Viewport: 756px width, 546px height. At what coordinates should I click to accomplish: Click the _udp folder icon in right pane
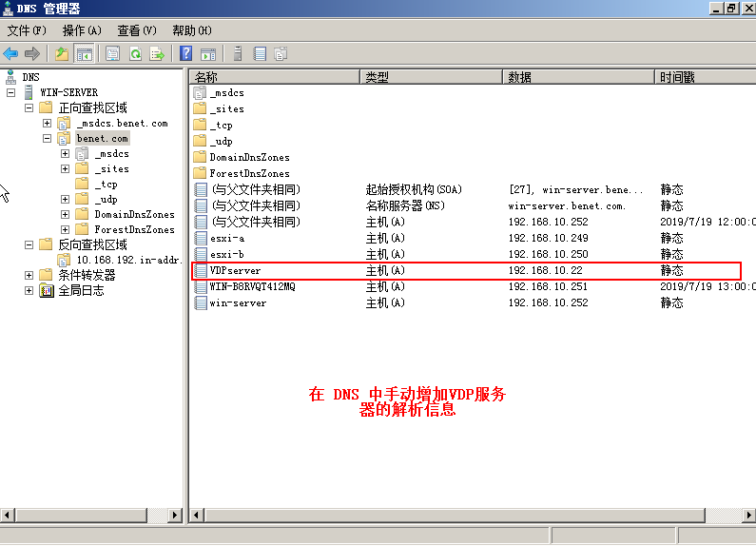coord(200,141)
